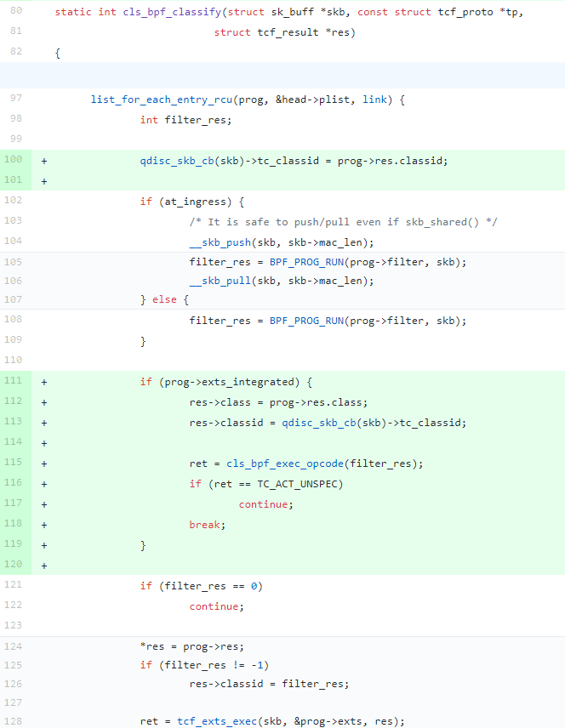
Task: Click the plus marker on line 115
Action: pos(43,464)
